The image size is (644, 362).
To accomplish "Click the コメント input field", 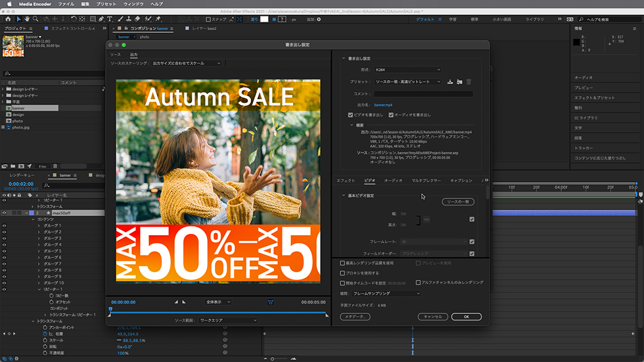I will (423, 94).
